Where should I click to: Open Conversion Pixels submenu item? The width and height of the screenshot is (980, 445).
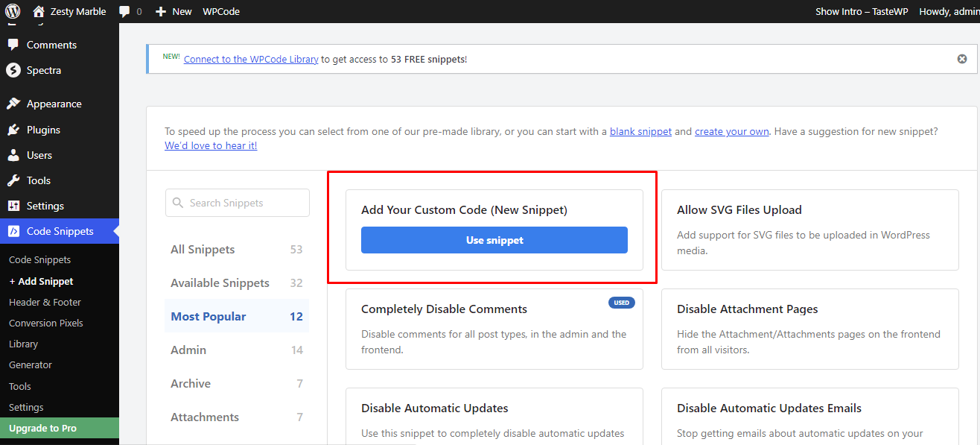pyautogui.click(x=46, y=323)
